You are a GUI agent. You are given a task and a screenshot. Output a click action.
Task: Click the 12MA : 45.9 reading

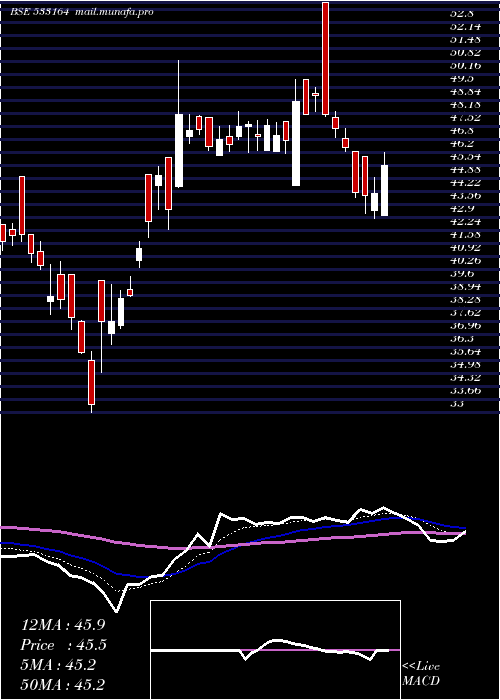(63, 625)
